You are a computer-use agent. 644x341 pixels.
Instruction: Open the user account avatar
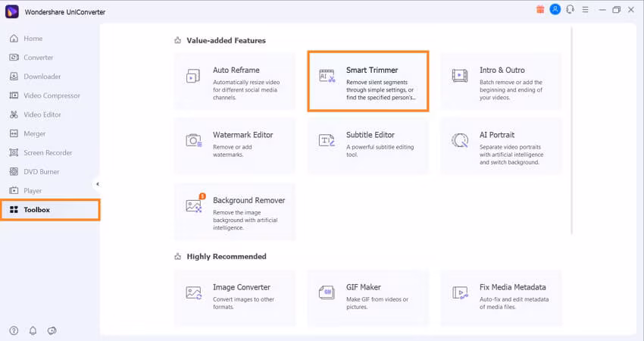tap(555, 9)
